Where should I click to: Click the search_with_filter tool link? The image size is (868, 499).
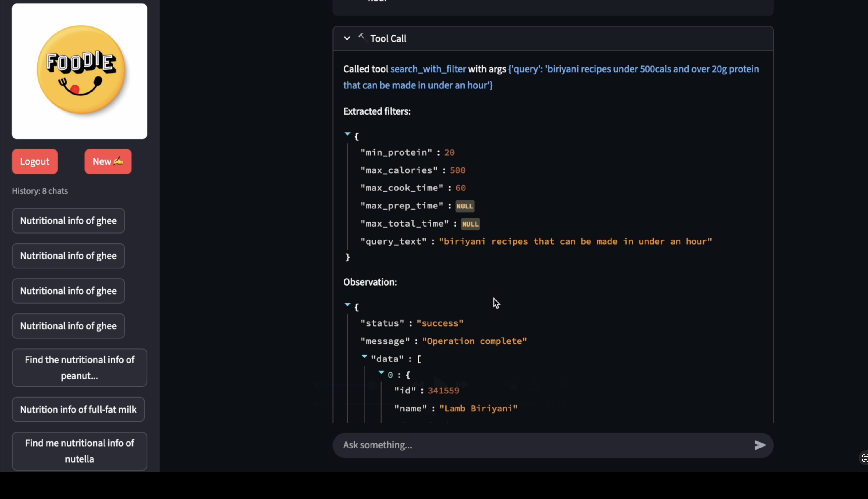pos(428,69)
